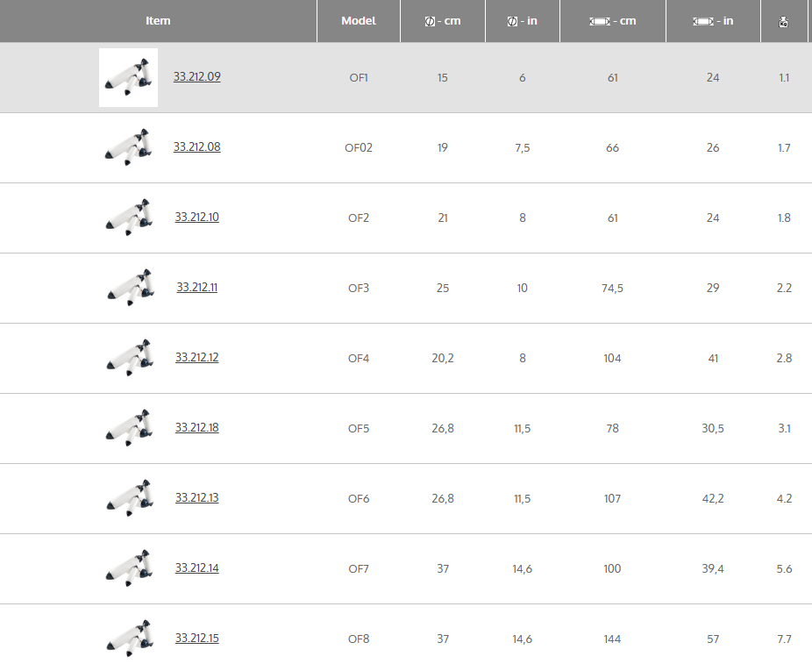812x671 pixels.
Task: View item 33.212.15 details
Action: click(x=196, y=639)
